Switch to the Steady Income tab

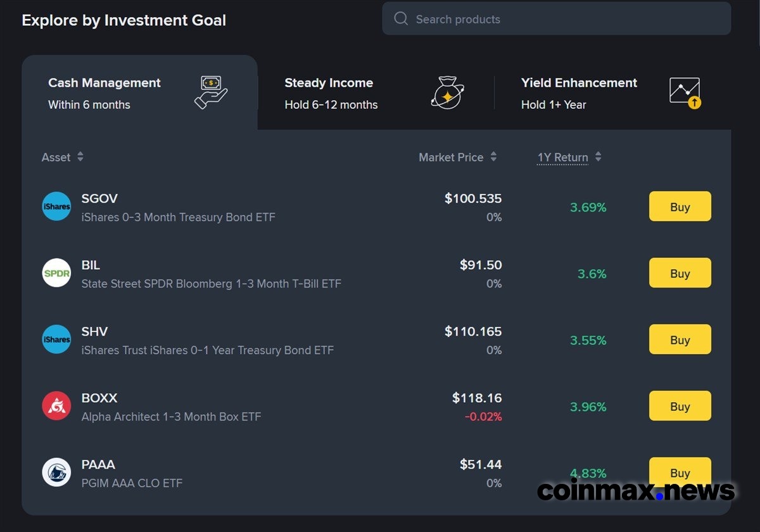pos(376,92)
